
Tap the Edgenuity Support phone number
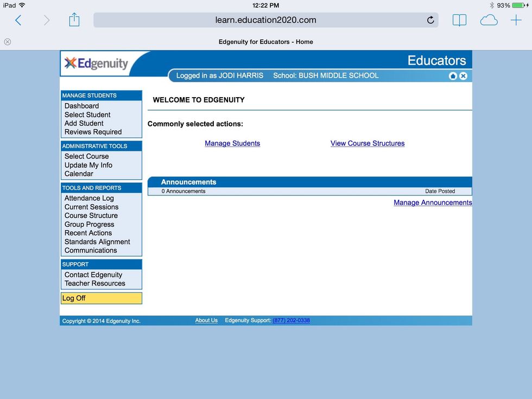pos(291,320)
